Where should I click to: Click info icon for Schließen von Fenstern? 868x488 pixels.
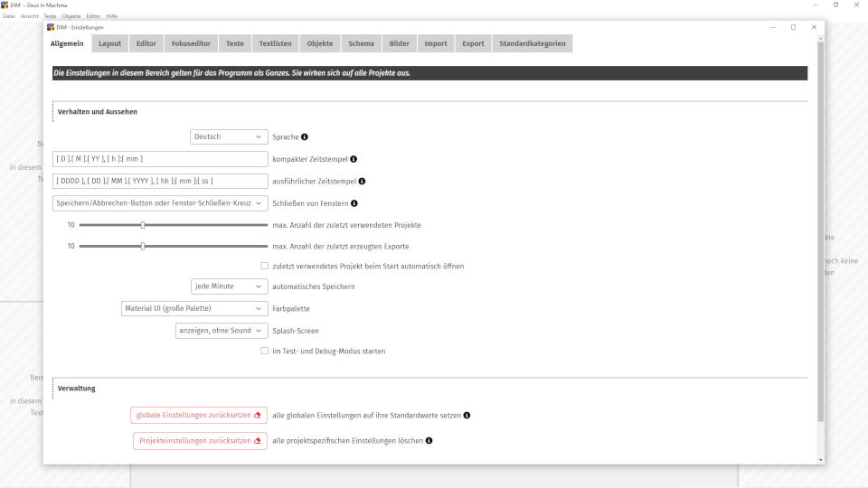(x=354, y=203)
